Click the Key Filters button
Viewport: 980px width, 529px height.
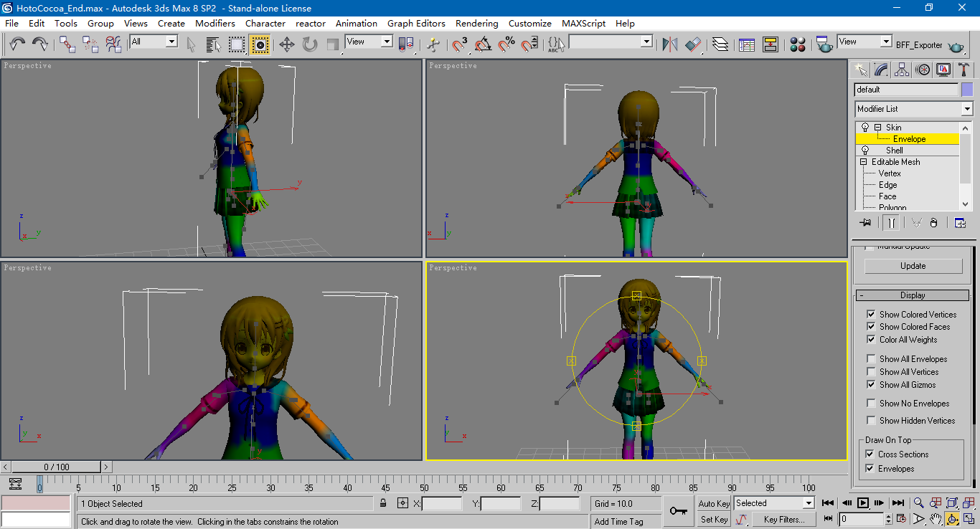pyautogui.click(x=783, y=519)
